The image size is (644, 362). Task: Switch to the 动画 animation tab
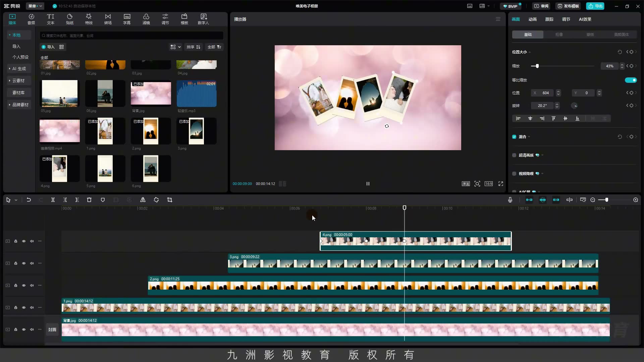[533, 19]
